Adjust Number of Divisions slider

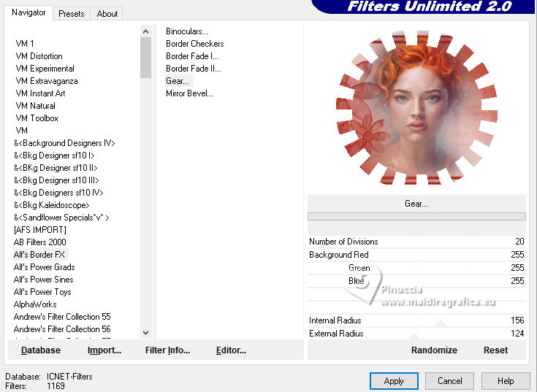[x=416, y=242]
